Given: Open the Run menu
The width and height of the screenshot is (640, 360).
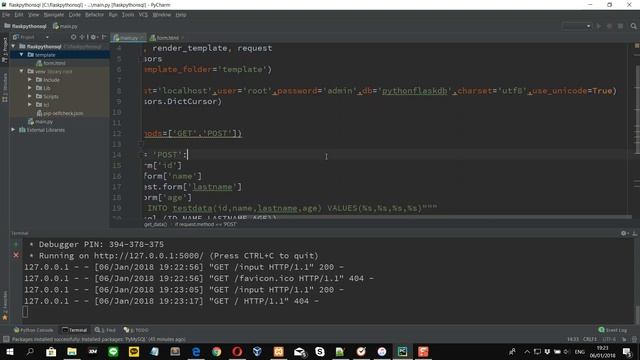Looking at the screenshot, I should [x=113, y=15].
